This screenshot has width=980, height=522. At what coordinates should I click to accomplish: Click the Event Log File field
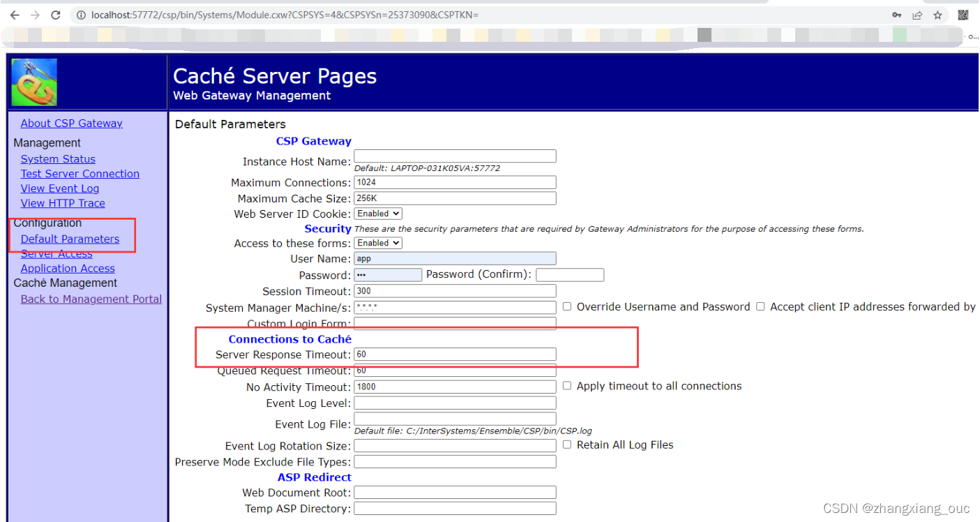tap(455, 419)
